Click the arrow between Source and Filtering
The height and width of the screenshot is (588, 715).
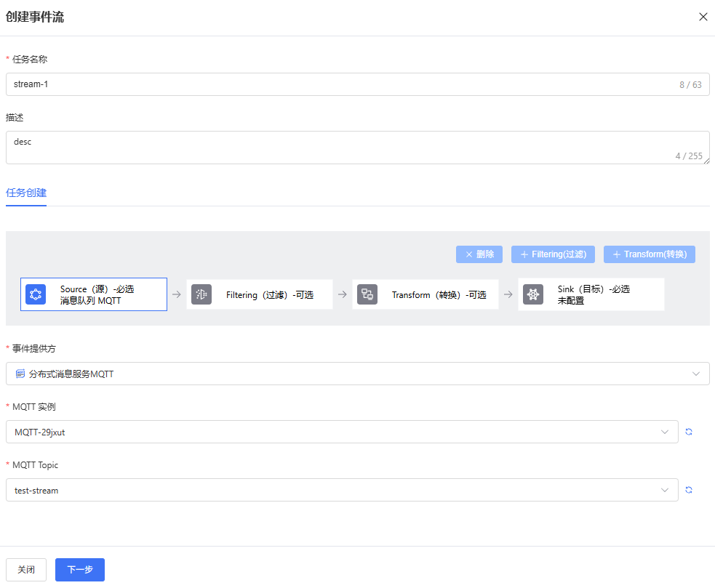177,294
